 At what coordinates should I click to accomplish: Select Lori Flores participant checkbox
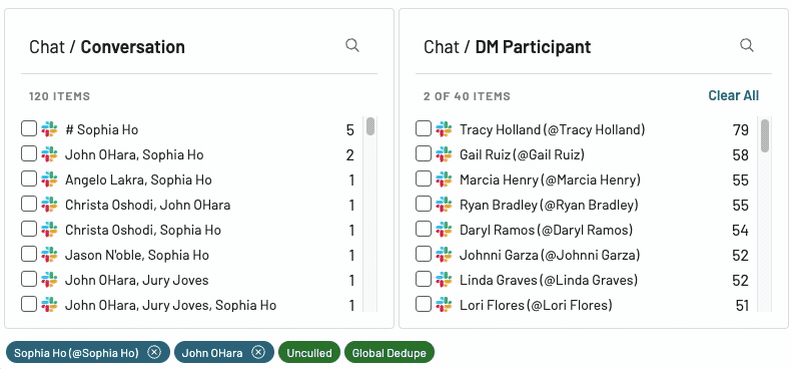[x=423, y=304]
